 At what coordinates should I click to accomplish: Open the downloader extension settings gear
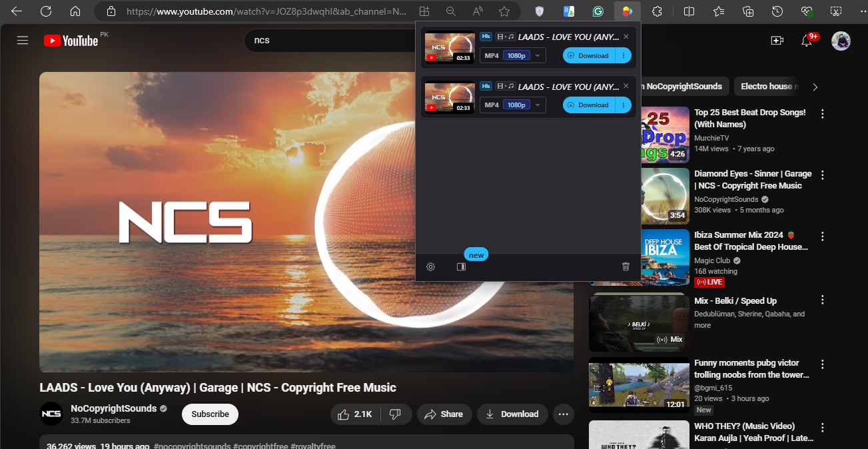click(430, 266)
